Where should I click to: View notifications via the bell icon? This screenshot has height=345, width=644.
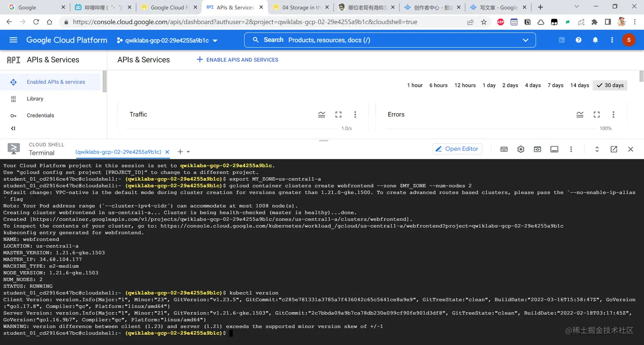pyautogui.click(x=595, y=40)
